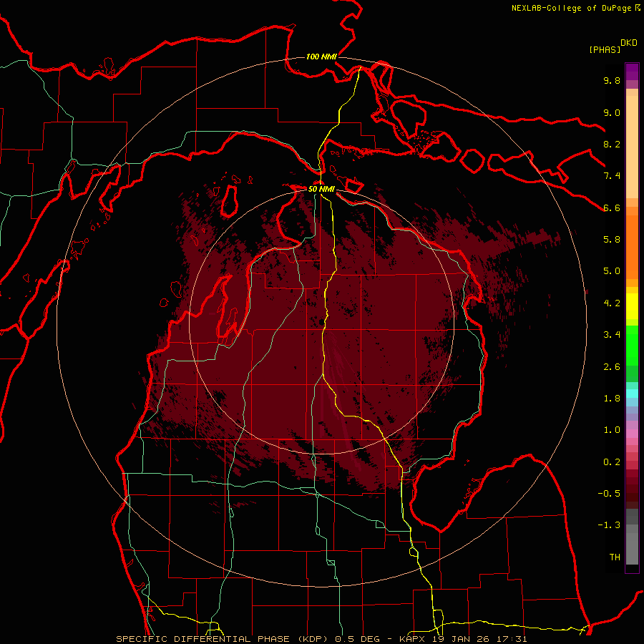
Task: Select the 9.8 scale value
Action: 612,80
